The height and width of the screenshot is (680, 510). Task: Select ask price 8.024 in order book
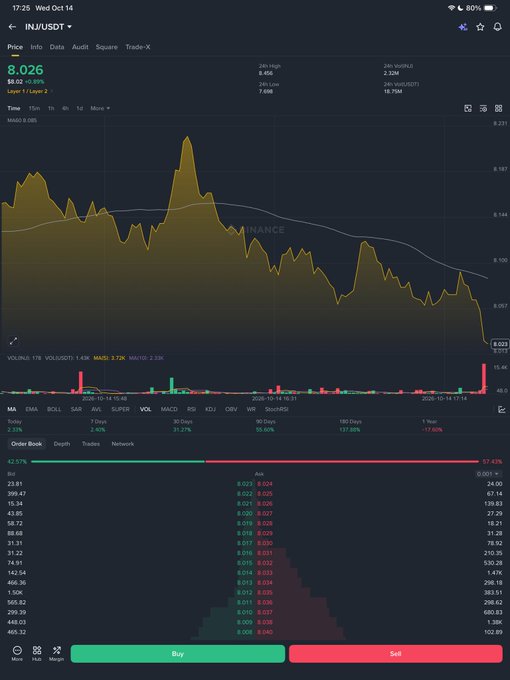pos(265,484)
